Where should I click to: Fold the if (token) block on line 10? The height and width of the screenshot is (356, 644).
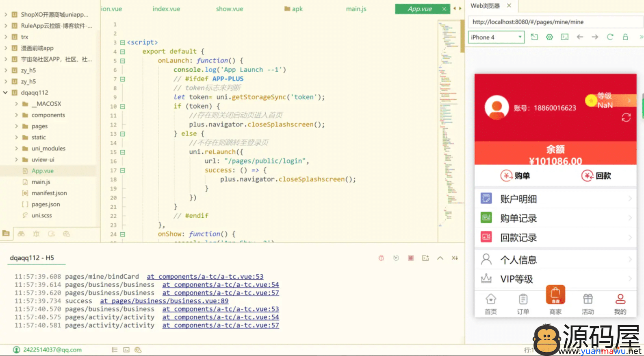[x=122, y=106]
